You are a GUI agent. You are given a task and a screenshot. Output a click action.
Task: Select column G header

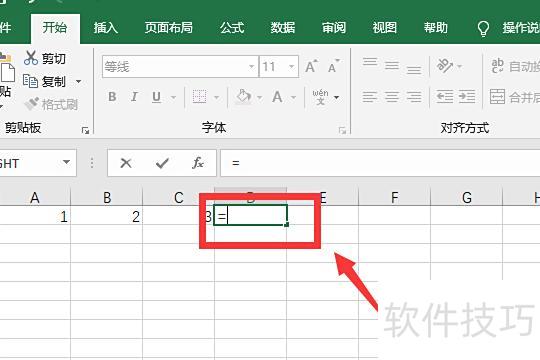pos(467,197)
